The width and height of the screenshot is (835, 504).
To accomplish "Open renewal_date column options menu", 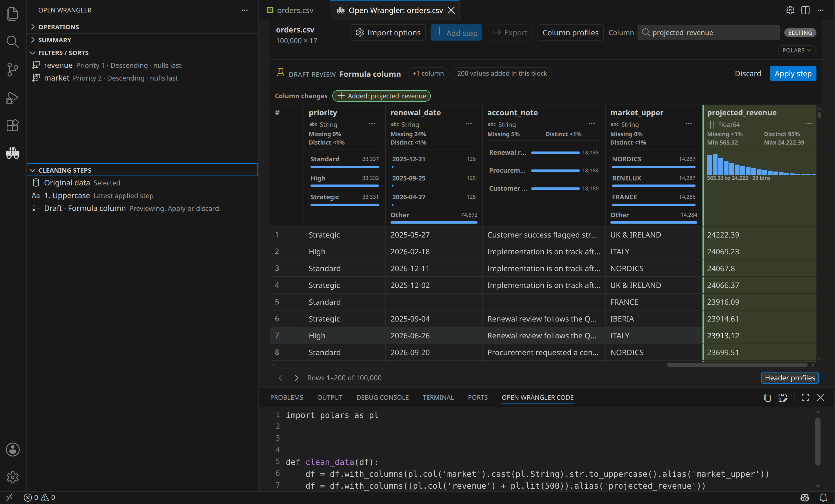I will coord(469,124).
